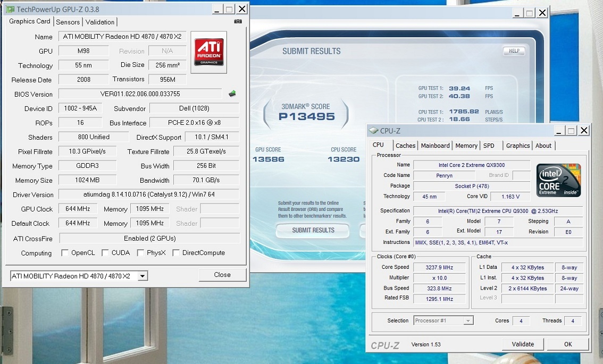Minimize the CPU-Z window
This screenshot has width=603, height=364.
(558, 130)
